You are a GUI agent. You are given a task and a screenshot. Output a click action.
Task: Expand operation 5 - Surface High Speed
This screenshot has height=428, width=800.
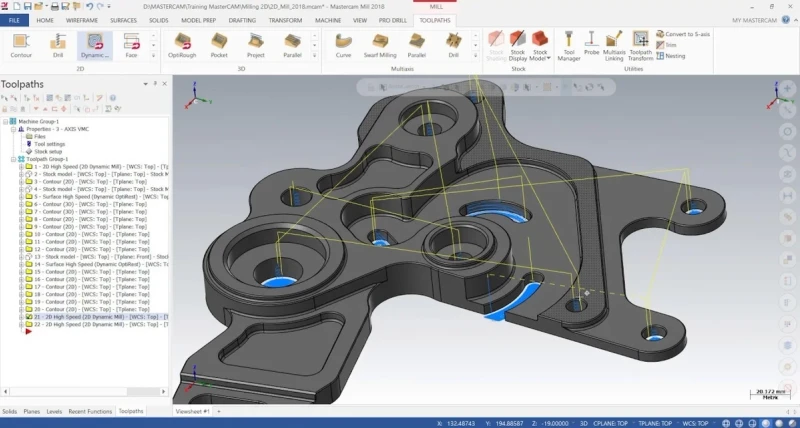(21, 197)
